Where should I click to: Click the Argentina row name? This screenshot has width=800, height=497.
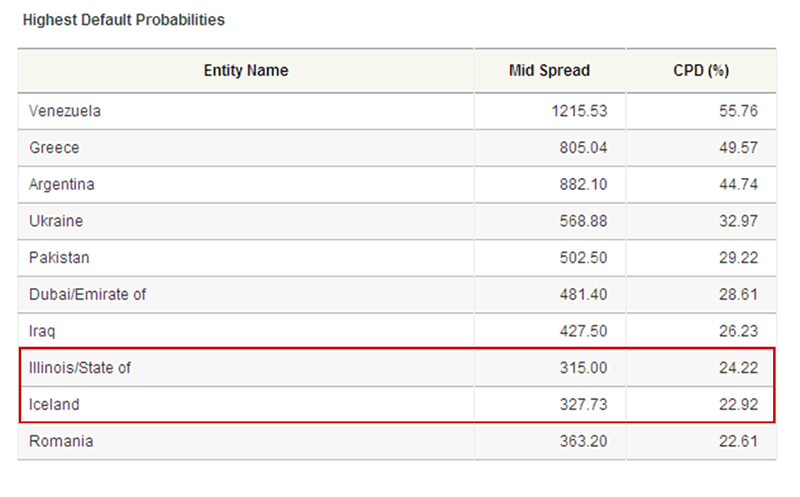click(62, 185)
